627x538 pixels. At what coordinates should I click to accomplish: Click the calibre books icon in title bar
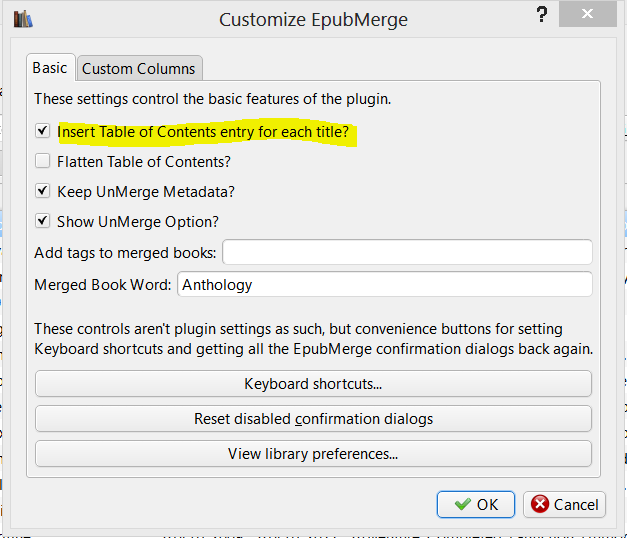(x=23, y=19)
